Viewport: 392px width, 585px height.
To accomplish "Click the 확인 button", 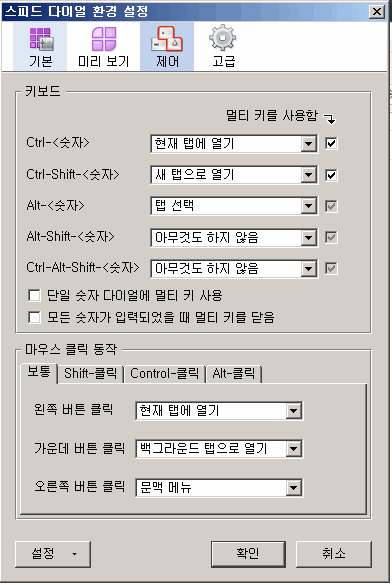I will [x=248, y=554].
